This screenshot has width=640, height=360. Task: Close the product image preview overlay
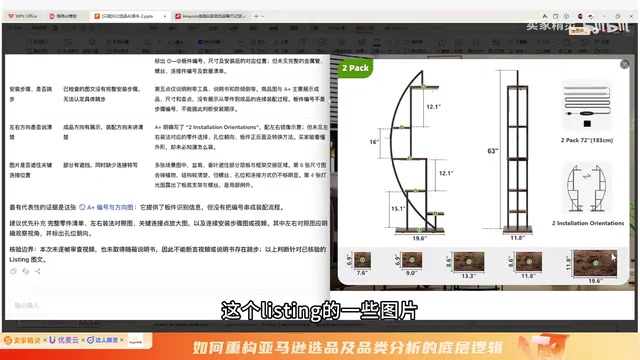click(x=624, y=64)
